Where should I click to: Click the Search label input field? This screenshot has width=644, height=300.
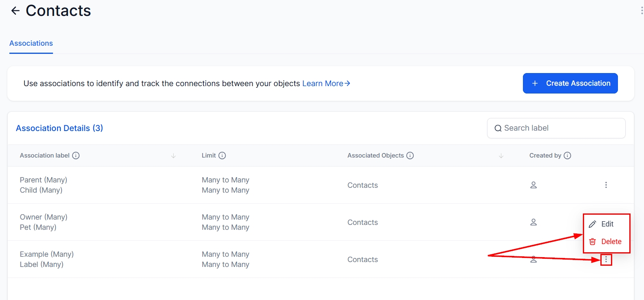click(556, 128)
